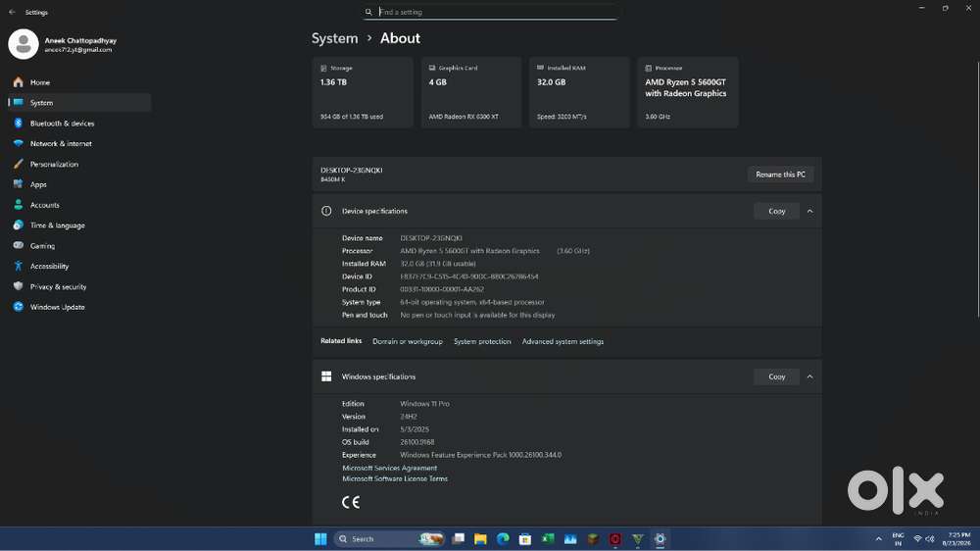This screenshot has width=980, height=551.
Task: Click the user profile avatar
Action: point(24,44)
